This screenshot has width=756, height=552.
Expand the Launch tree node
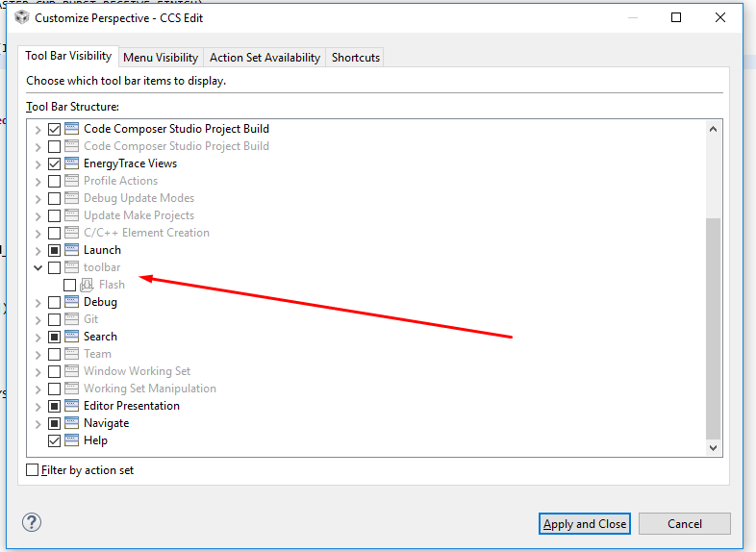point(38,250)
